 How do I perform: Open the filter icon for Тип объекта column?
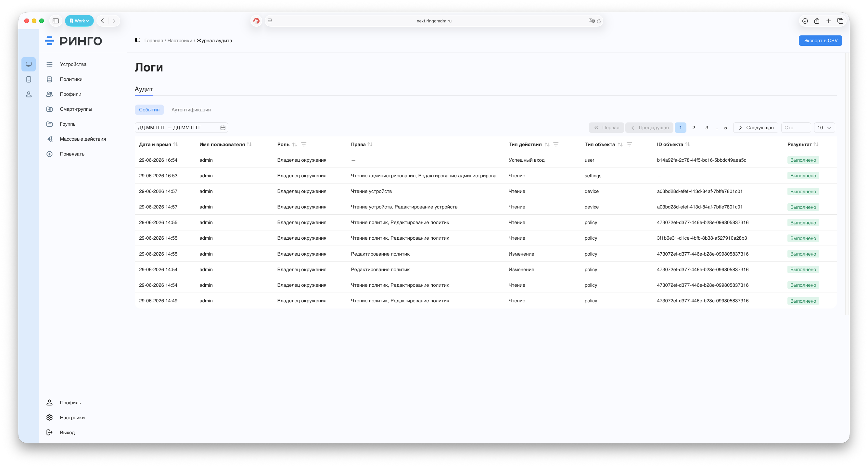tap(629, 145)
